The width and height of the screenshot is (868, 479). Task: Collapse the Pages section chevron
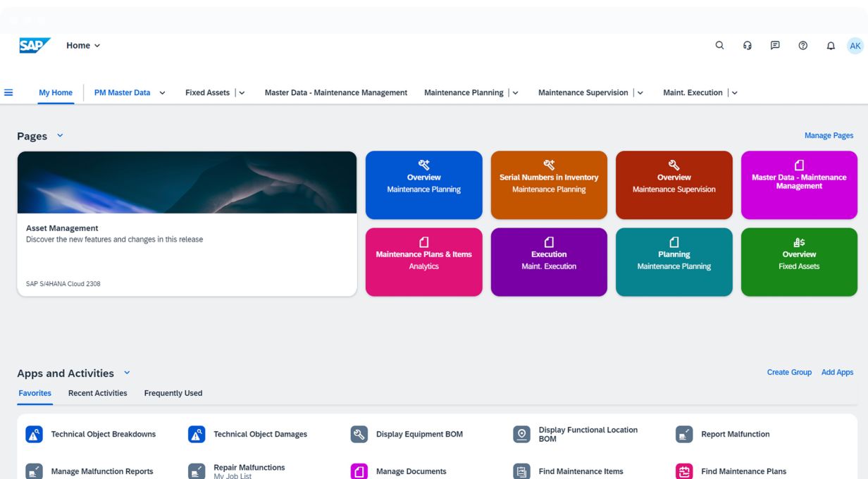point(60,135)
